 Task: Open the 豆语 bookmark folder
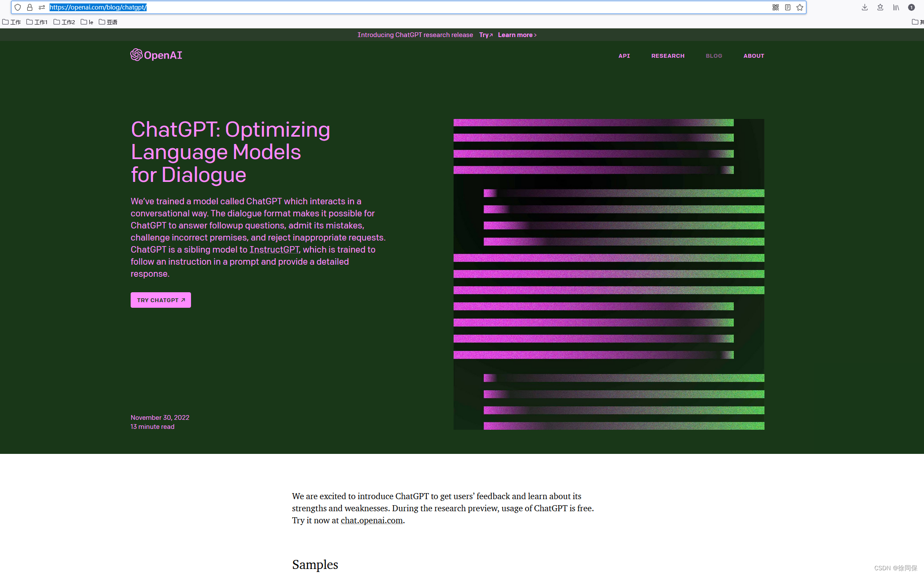click(108, 22)
